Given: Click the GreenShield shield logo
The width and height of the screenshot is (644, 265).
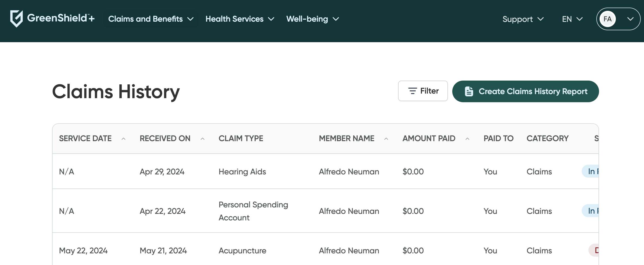Looking at the screenshot, I should (17, 18).
